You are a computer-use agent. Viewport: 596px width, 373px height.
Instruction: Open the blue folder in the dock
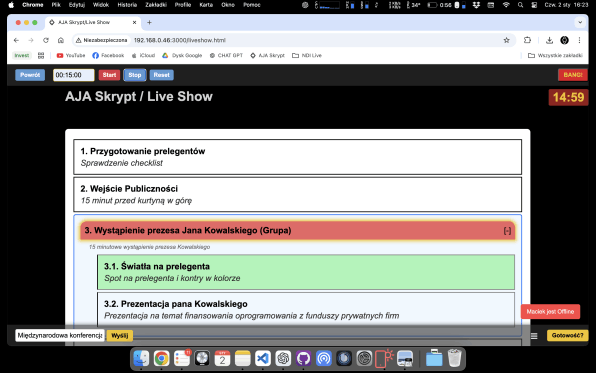coord(434,359)
